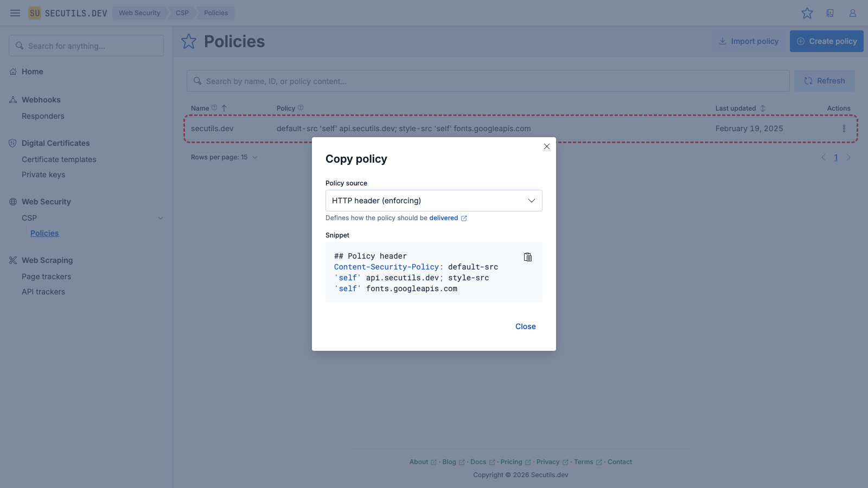
Task: Click the Create policy button
Action: coord(826,41)
